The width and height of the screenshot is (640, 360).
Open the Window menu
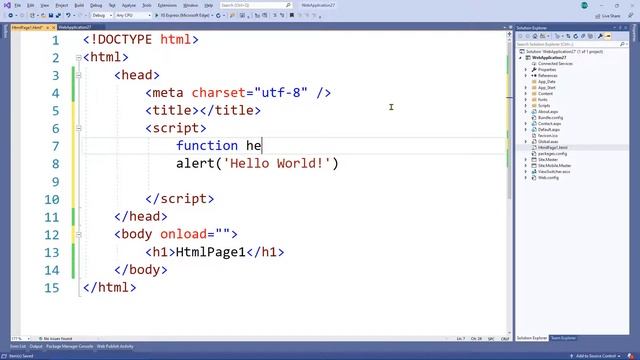point(190,6)
